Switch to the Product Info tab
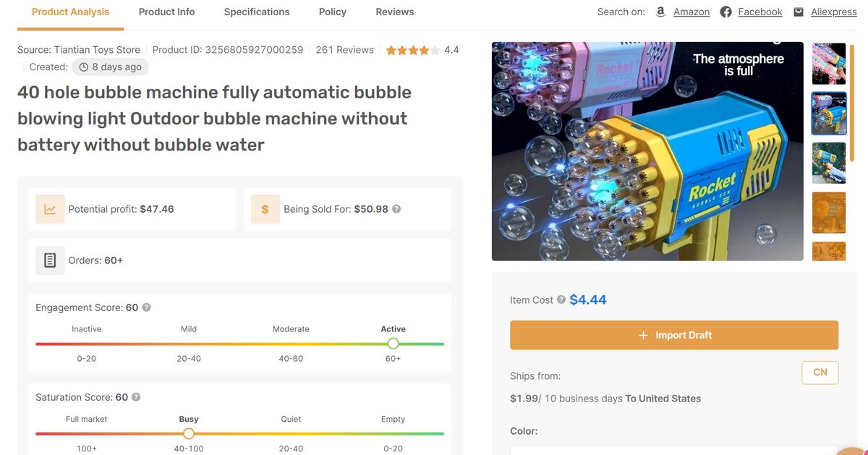The image size is (868, 455). [166, 12]
